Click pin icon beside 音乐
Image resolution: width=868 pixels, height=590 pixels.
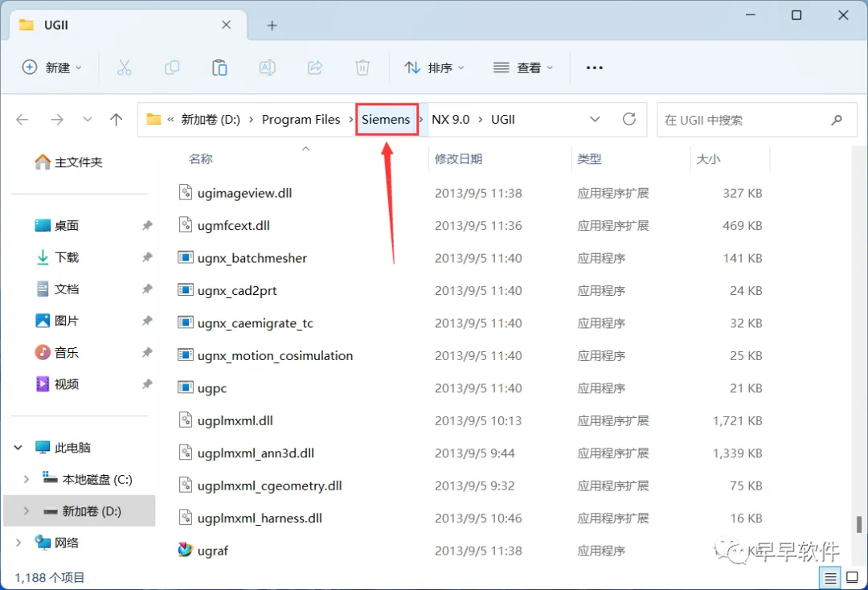tap(147, 352)
